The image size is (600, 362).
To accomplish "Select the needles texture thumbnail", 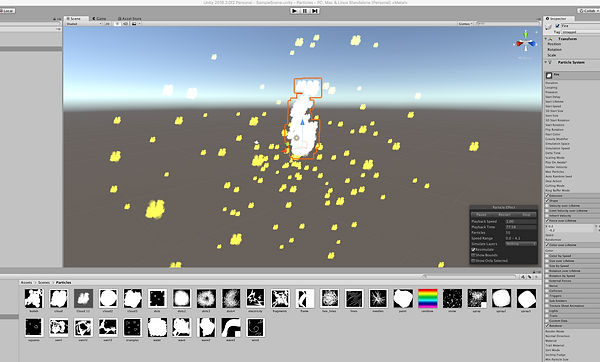I will (x=378, y=298).
